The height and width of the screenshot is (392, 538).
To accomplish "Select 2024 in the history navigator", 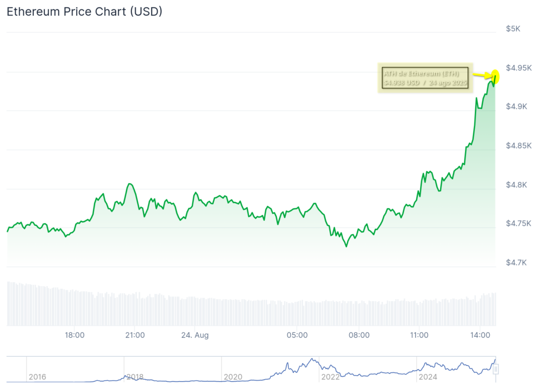I will pos(428,377).
